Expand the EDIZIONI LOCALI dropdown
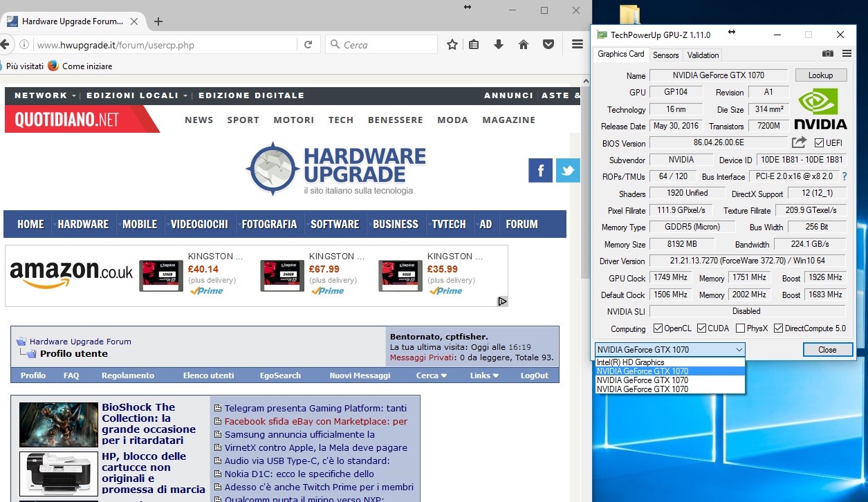This screenshot has height=502, width=868. point(137,95)
